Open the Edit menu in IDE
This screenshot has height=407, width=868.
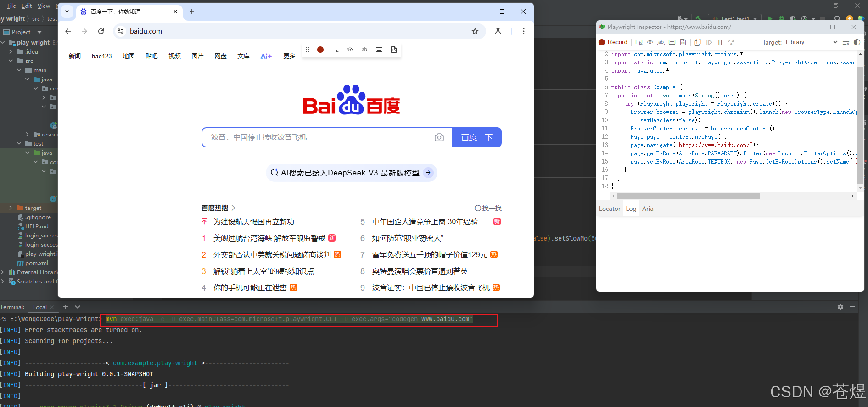(27, 6)
